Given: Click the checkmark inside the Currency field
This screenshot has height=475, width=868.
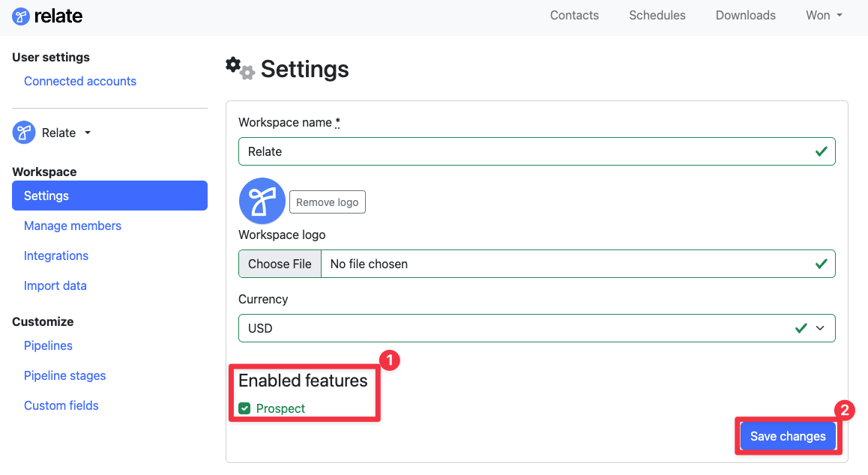Looking at the screenshot, I should [x=801, y=327].
